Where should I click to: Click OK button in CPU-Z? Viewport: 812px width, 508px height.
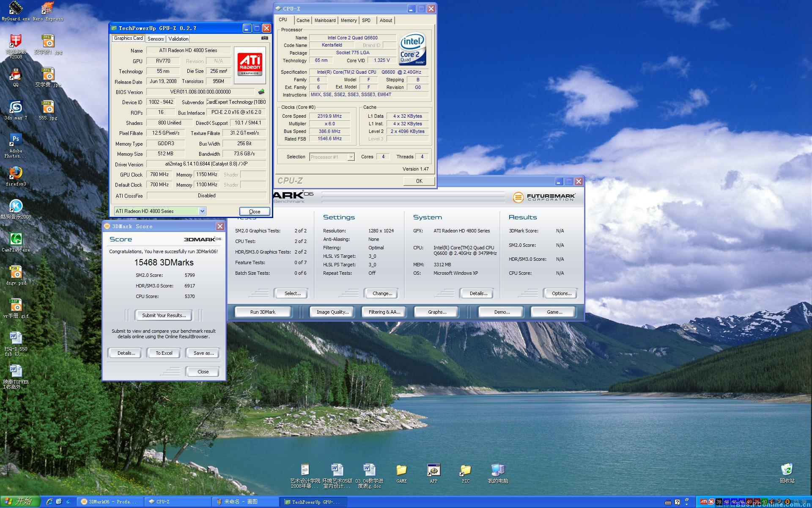tap(419, 181)
